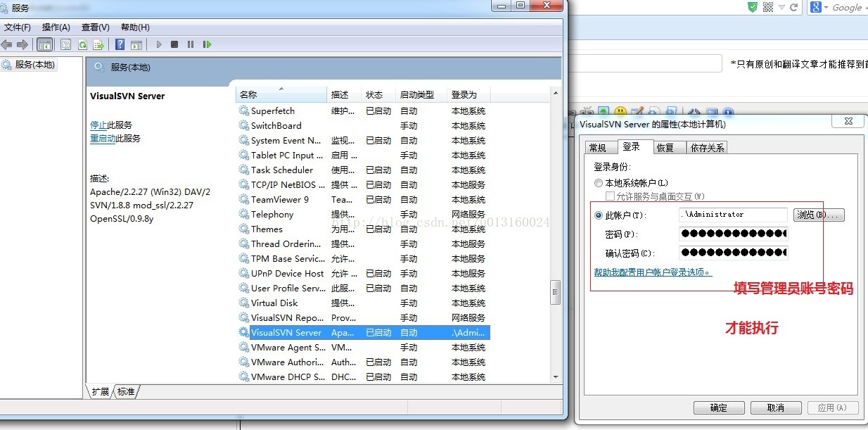Open the 帮助我配置用户帐户登录选项 link

pos(653,272)
